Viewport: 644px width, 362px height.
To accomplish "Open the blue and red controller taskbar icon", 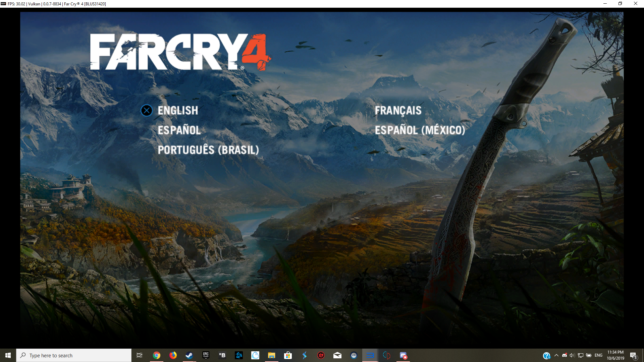I will pyautogui.click(x=387, y=355).
